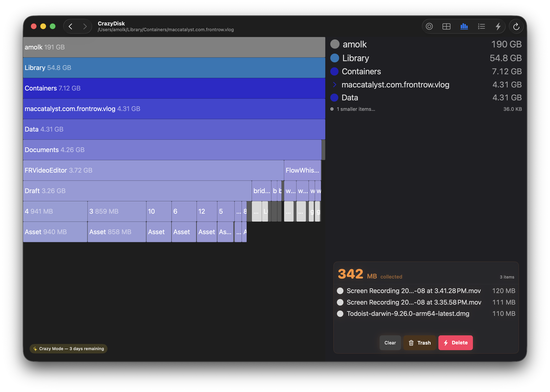Expand the 1 smaller items row

356,109
